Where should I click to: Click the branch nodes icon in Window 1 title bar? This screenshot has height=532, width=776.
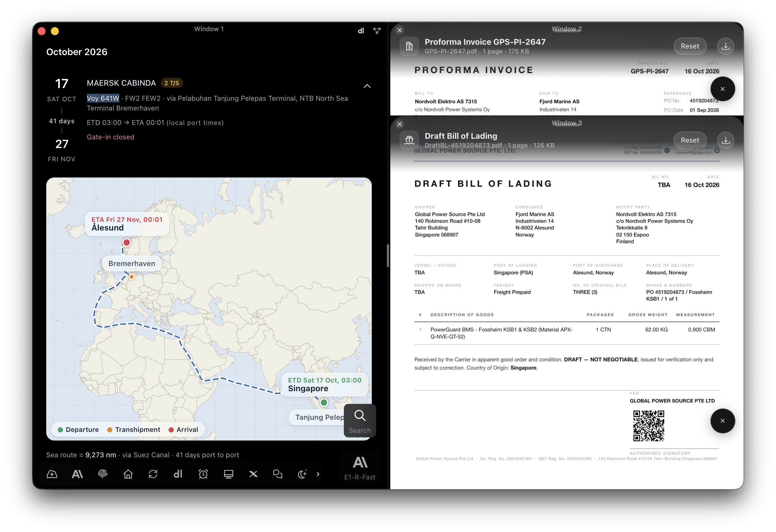coord(377,31)
